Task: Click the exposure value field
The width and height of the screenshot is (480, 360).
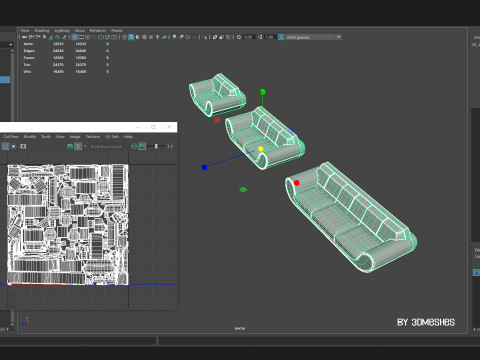Action: [x=249, y=37]
